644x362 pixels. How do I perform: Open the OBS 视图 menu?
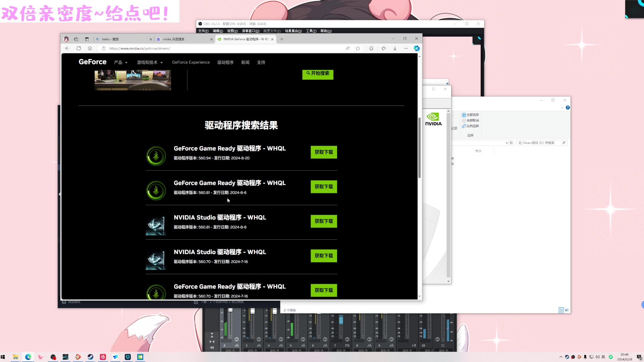tap(232, 31)
